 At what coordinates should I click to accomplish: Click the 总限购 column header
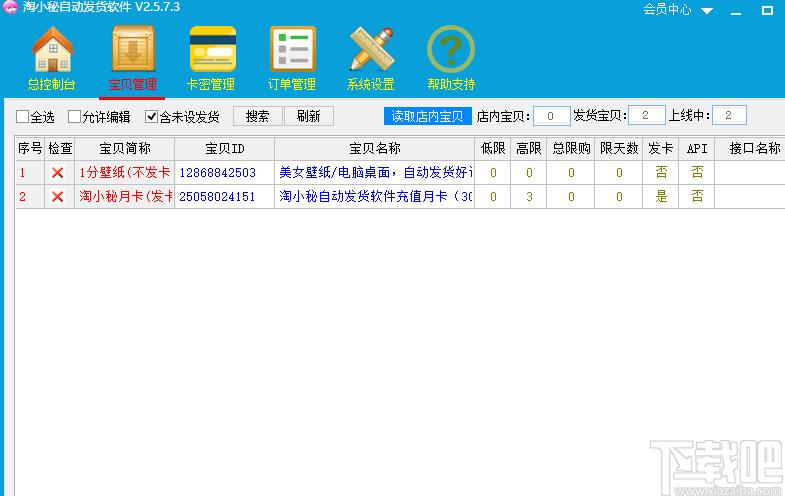(571, 148)
